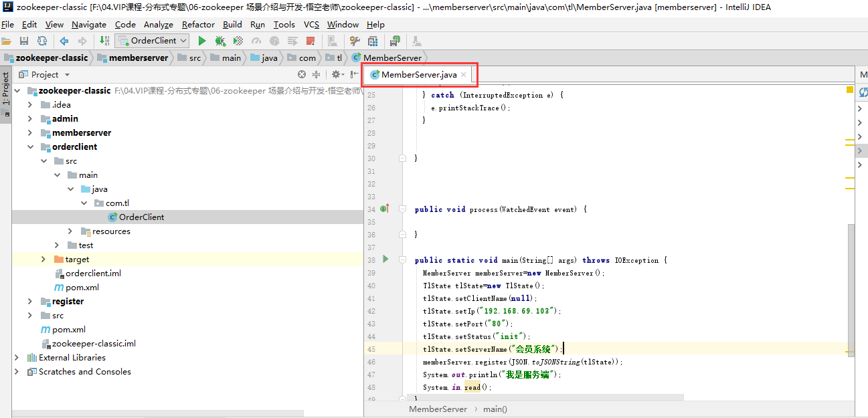The image size is (868, 418).
Task: Open the Refactor menu
Action: pyautogui.click(x=199, y=25)
